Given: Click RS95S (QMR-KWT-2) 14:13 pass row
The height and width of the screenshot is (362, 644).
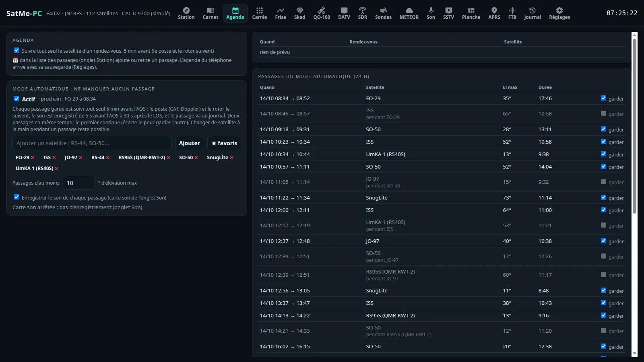Looking at the screenshot, I should 442,315.
